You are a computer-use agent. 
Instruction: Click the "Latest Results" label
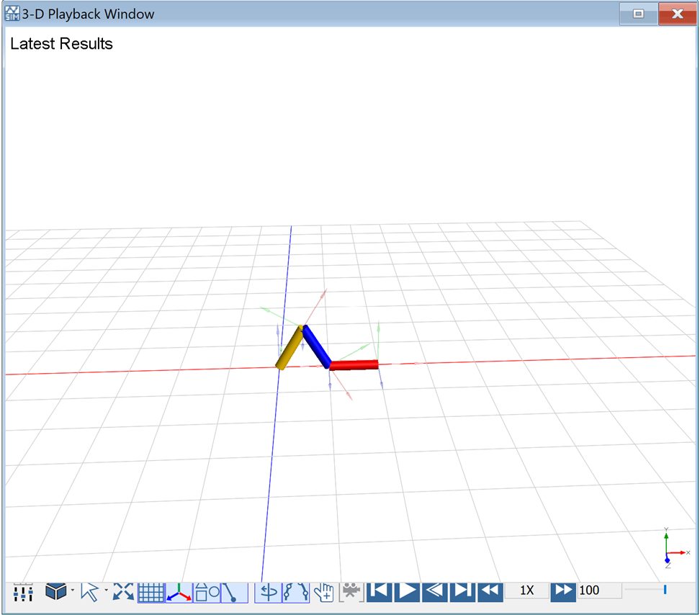click(x=62, y=44)
